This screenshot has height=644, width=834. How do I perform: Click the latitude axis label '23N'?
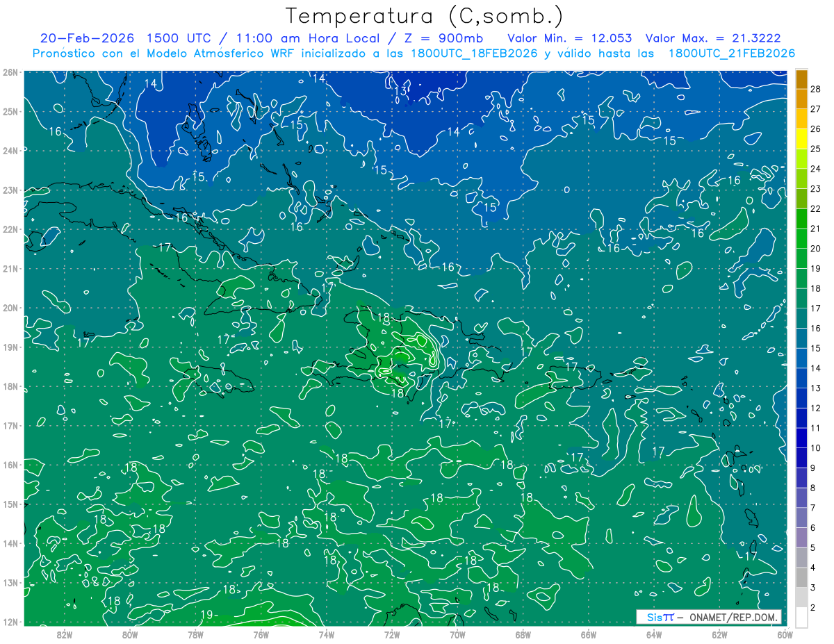[10, 190]
